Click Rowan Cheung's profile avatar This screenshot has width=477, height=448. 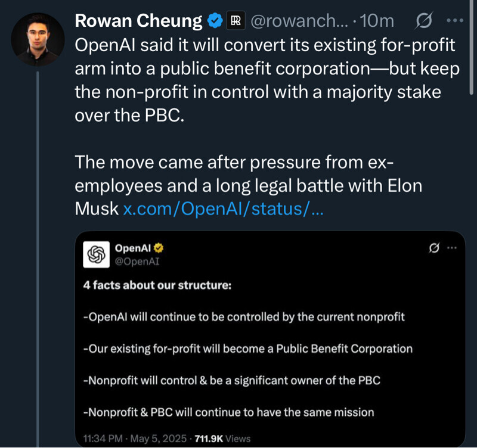[38, 39]
